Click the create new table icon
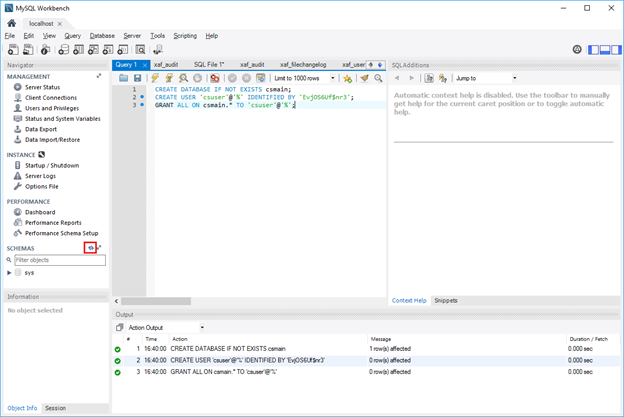The width and height of the screenshot is (624, 417). click(78, 49)
